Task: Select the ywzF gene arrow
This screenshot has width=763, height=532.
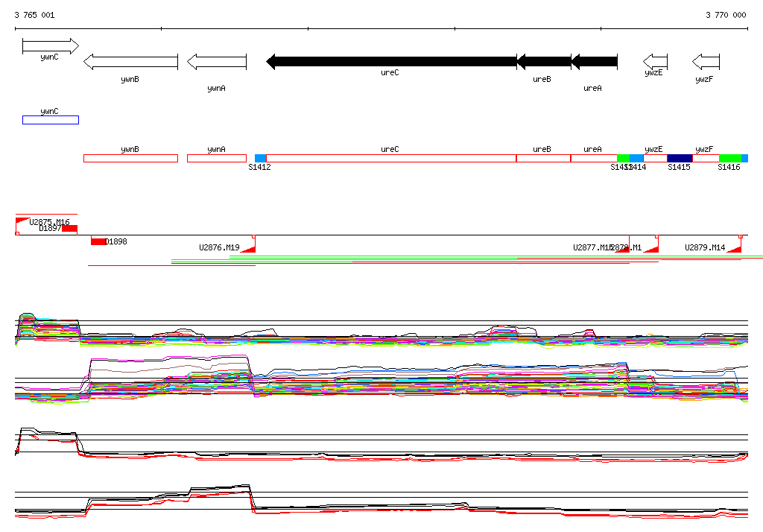Action: [x=706, y=62]
